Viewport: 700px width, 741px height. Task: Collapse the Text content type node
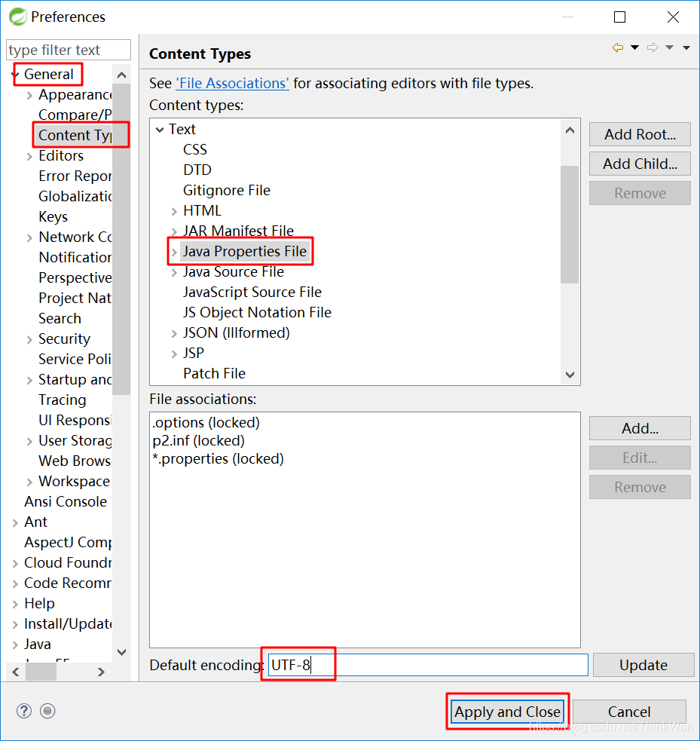click(x=160, y=130)
